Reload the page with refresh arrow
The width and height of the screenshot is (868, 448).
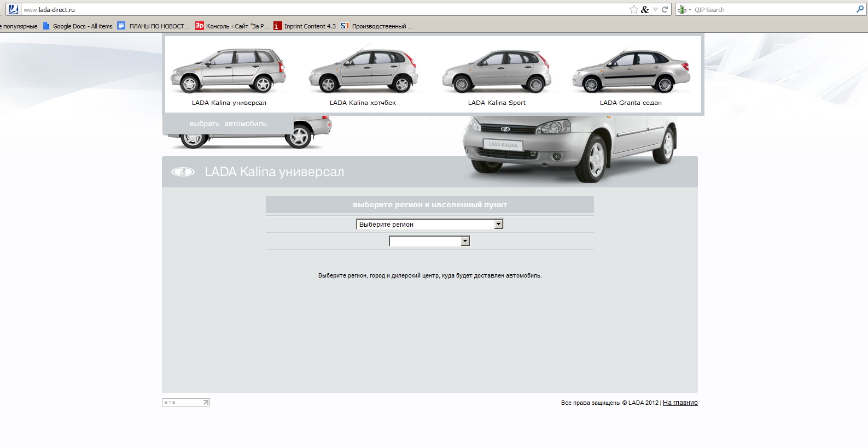click(665, 9)
